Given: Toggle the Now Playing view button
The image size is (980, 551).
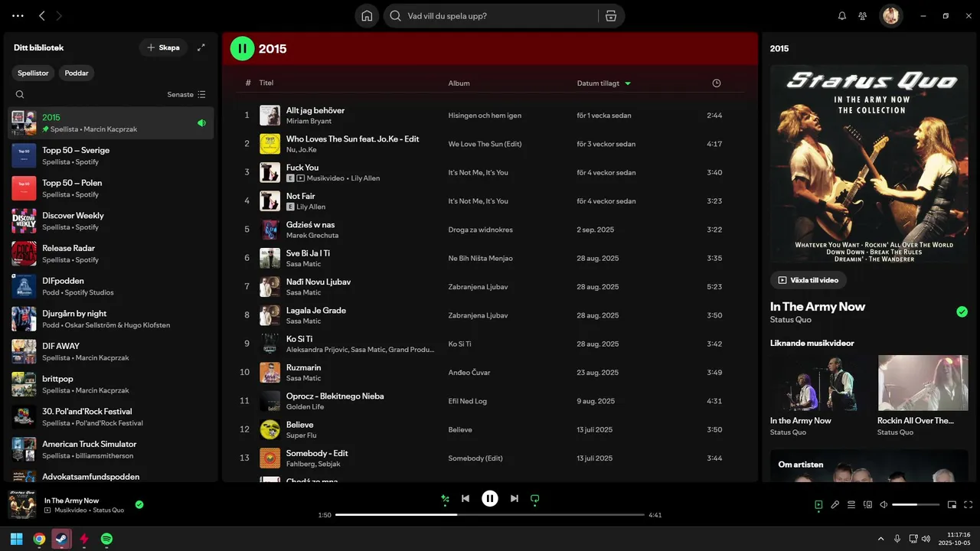Looking at the screenshot, I should (x=818, y=505).
